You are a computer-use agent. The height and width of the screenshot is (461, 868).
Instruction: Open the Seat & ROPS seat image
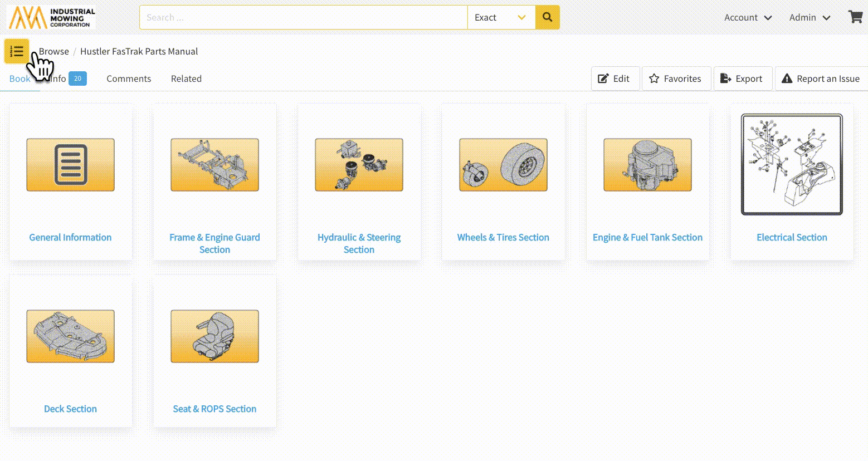214,336
